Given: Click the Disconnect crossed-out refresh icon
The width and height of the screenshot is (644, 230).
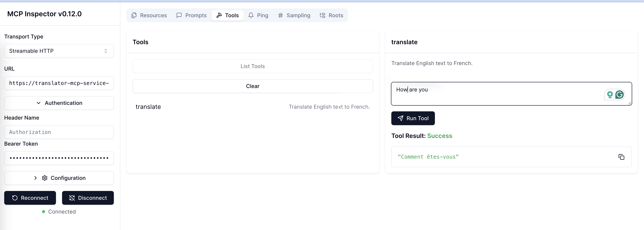Looking at the screenshot, I should pos(72,198).
